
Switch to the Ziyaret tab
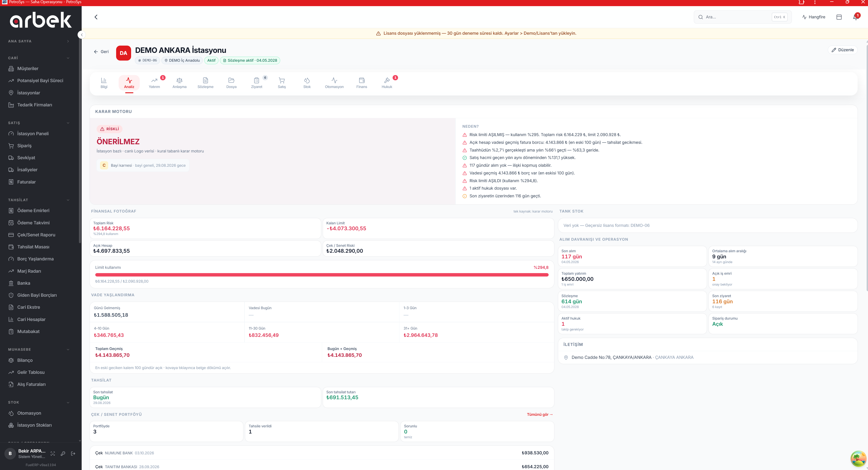(x=257, y=83)
